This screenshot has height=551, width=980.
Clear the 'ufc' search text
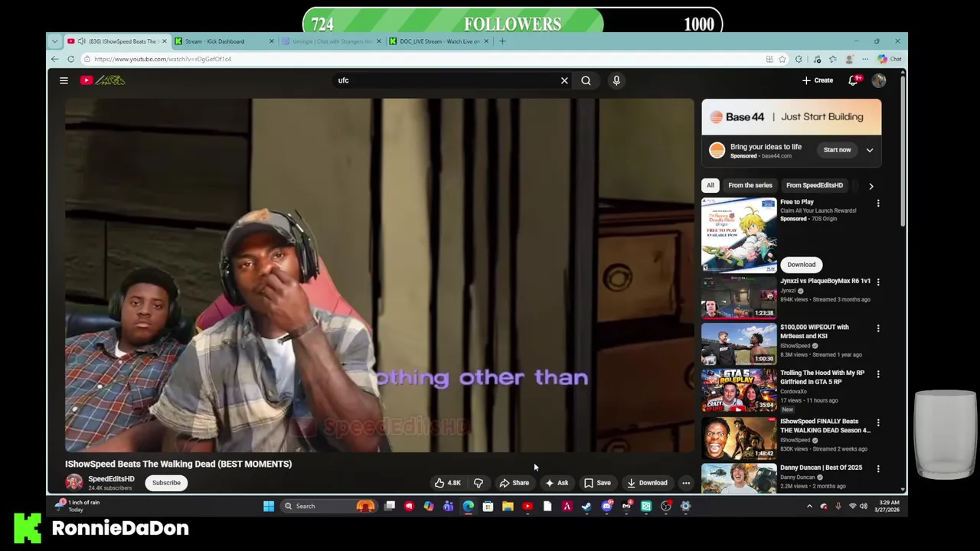pyautogui.click(x=564, y=80)
